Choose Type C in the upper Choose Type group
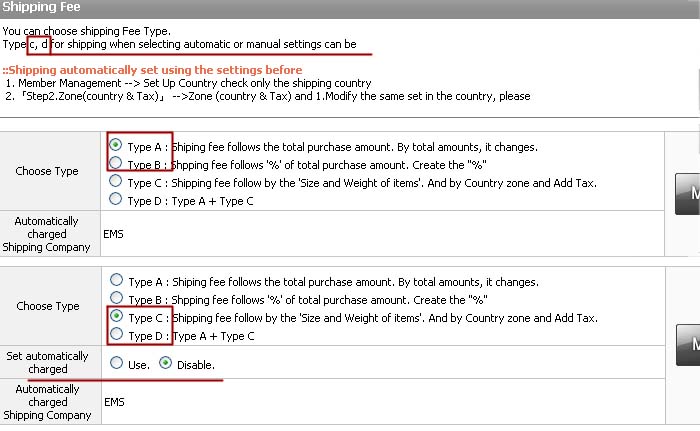Image resolution: width=700 pixels, height=431 pixels. tap(117, 182)
